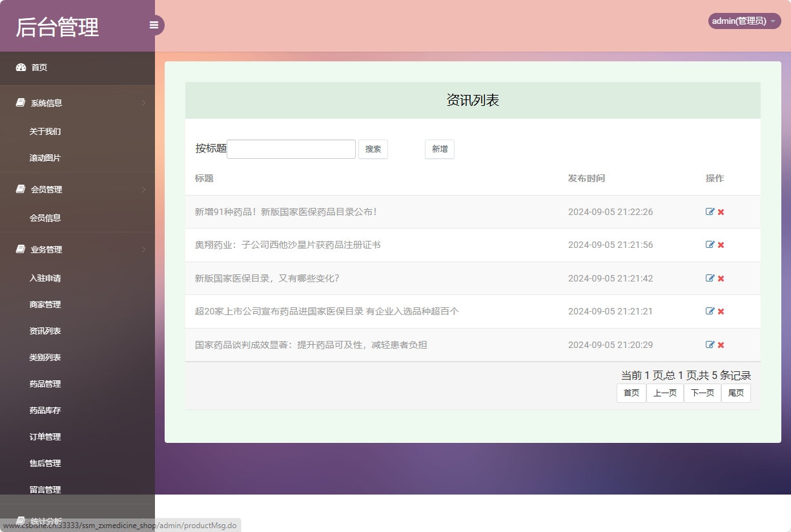The height and width of the screenshot is (532, 791).
Task: Delete the 国家药品谈判成效显著 article via red X
Action: (720, 344)
